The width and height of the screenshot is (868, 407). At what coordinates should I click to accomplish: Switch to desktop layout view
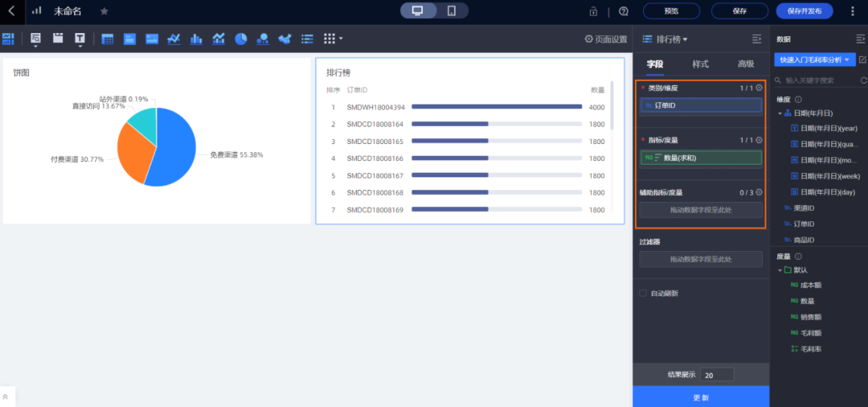click(x=418, y=11)
